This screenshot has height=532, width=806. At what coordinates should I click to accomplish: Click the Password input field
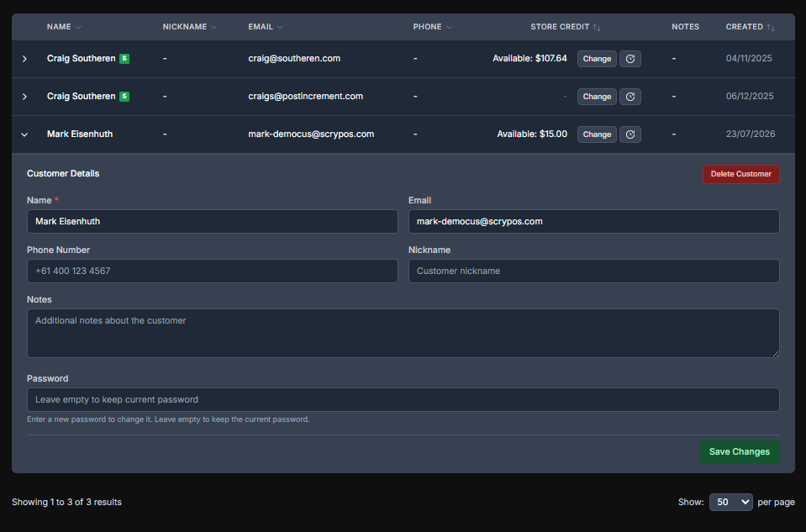(403, 399)
